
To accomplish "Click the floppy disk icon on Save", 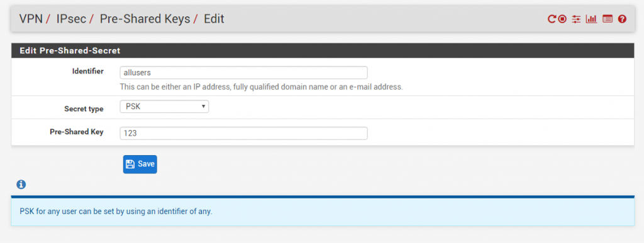I will (130, 165).
